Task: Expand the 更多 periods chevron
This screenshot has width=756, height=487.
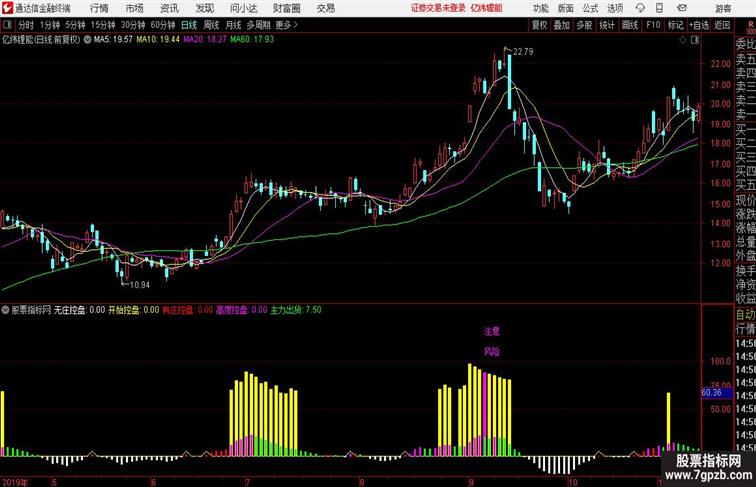Action: [x=287, y=25]
